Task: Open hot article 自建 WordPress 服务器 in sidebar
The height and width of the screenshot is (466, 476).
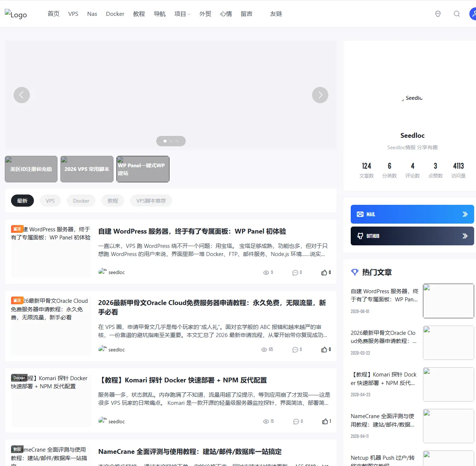Action: click(384, 295)
